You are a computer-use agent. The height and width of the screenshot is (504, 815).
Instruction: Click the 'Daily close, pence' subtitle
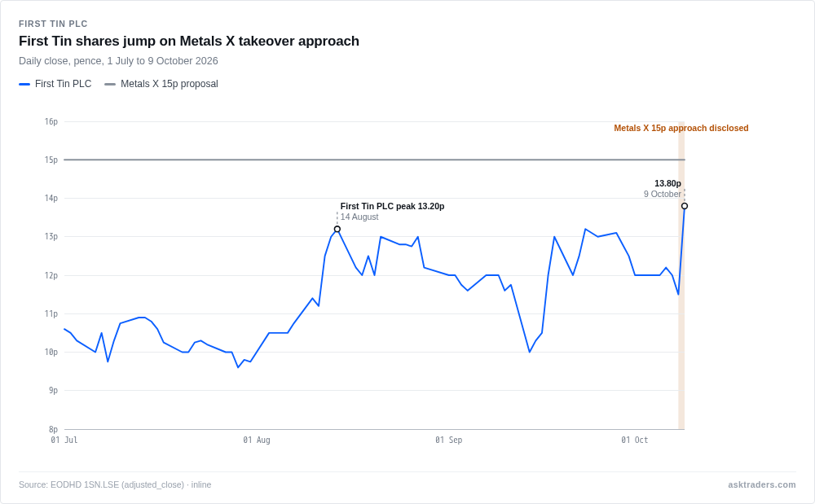[118, 61]
